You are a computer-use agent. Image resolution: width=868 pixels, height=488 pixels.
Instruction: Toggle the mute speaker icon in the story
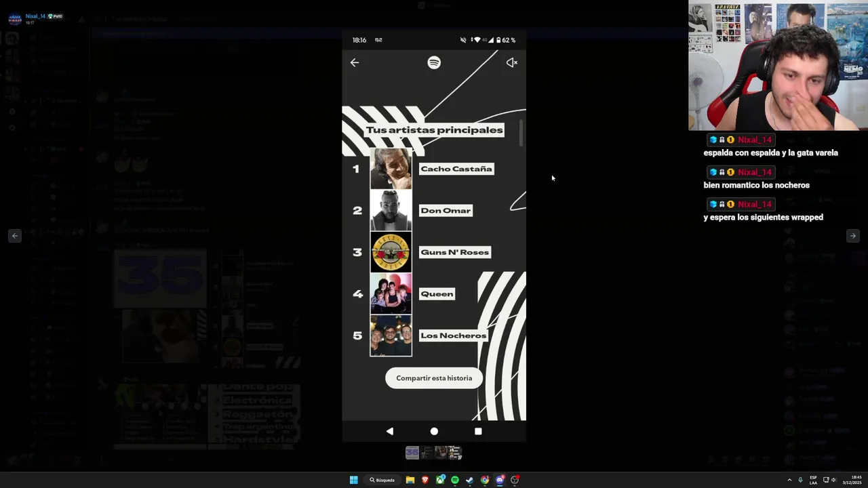click(x=512, y=62)
